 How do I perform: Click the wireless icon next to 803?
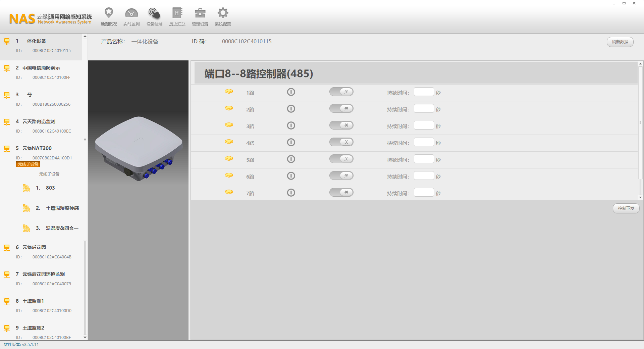click(26, 188)
